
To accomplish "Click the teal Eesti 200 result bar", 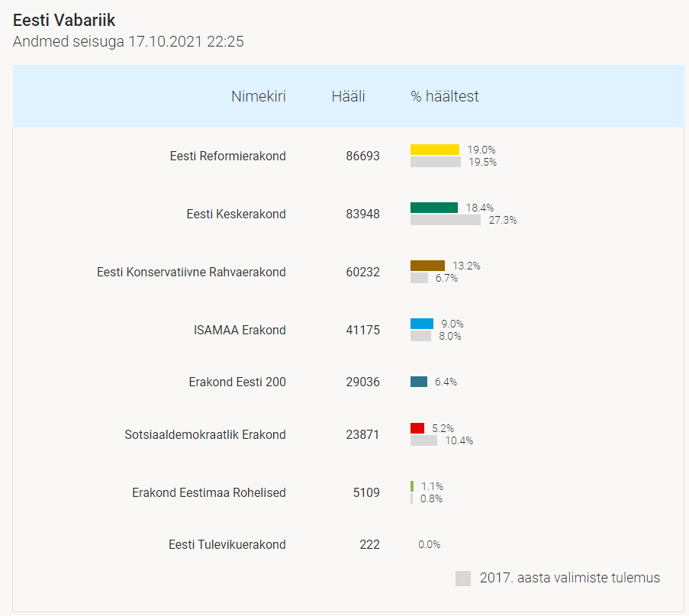I will click(419, 382).
